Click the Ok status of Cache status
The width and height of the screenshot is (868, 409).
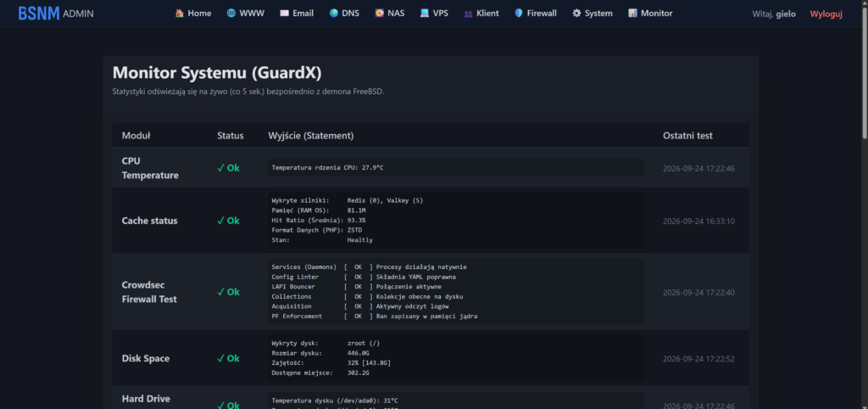click(x=228, y=221)
